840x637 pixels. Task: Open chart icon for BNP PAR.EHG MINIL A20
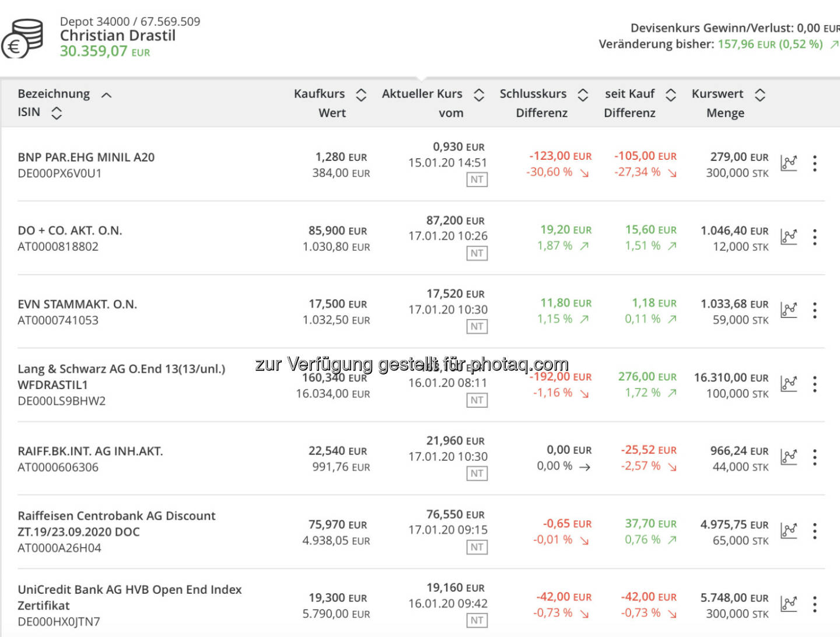click(x=789, y=163)
